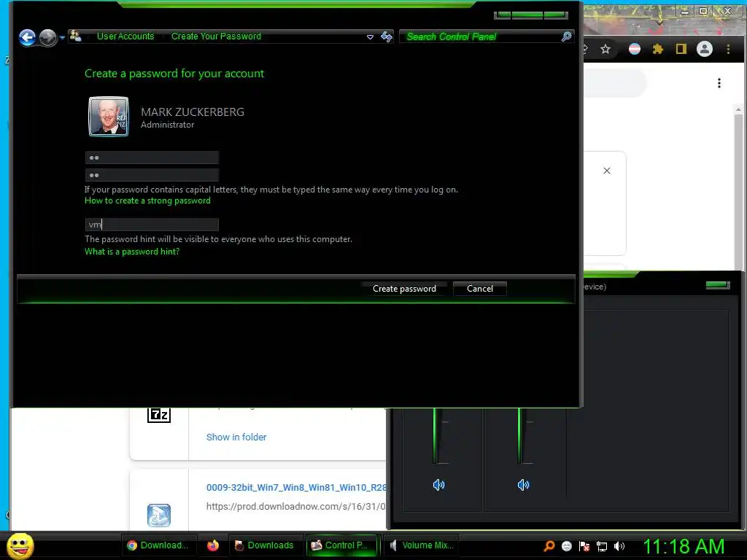Open the Downloads page three-dot menu

(x=719, y=83)
